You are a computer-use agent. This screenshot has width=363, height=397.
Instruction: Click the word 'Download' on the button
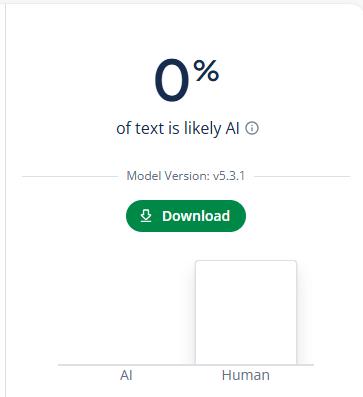pyautogui.click(x=196, y=216)
